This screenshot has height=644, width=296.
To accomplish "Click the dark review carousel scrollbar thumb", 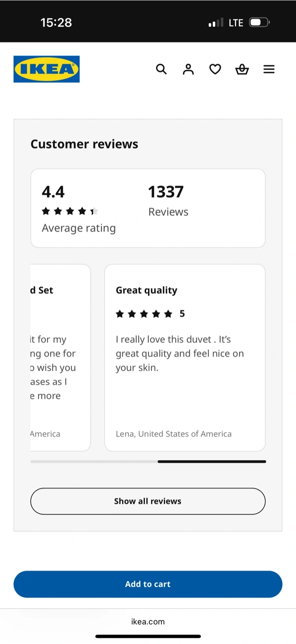I will [211, 462].
